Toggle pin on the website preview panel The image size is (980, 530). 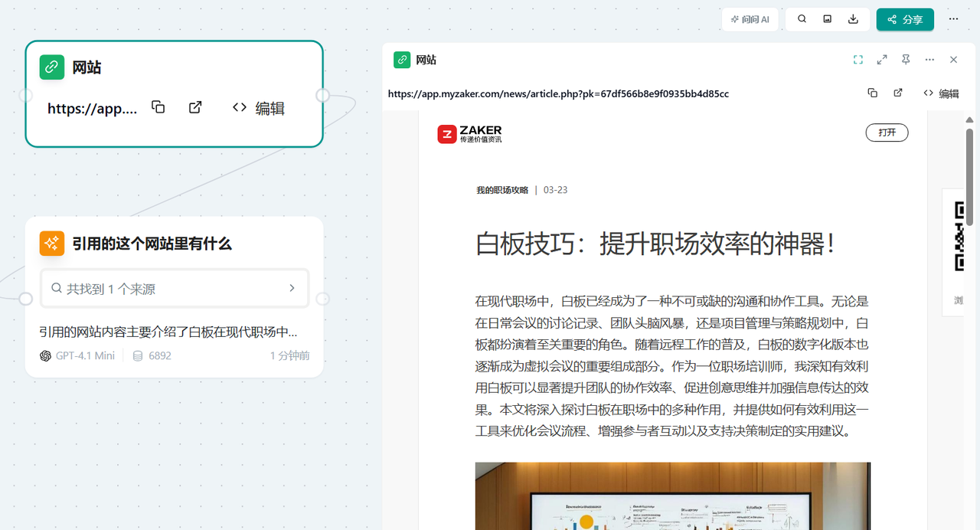coord(906,60)
